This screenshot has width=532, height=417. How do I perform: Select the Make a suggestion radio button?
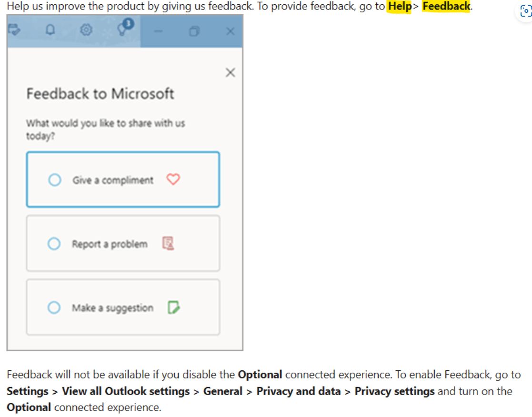(x=55, y=307)
